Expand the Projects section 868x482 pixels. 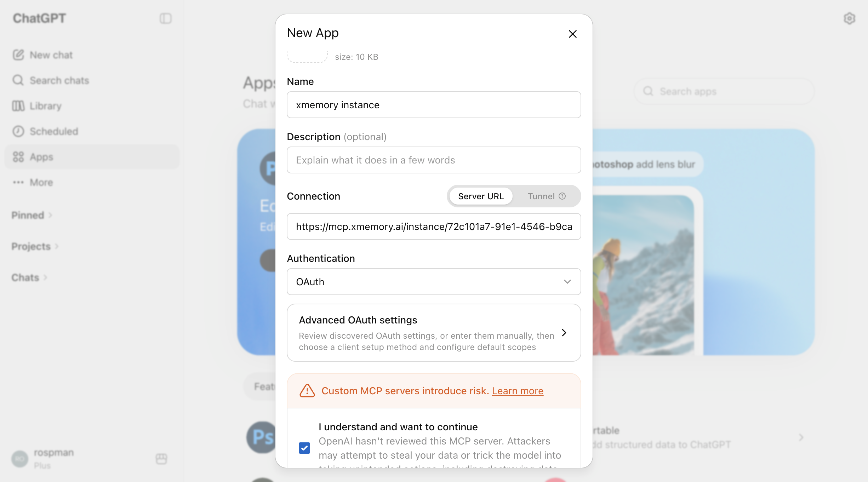pos(35,246)
